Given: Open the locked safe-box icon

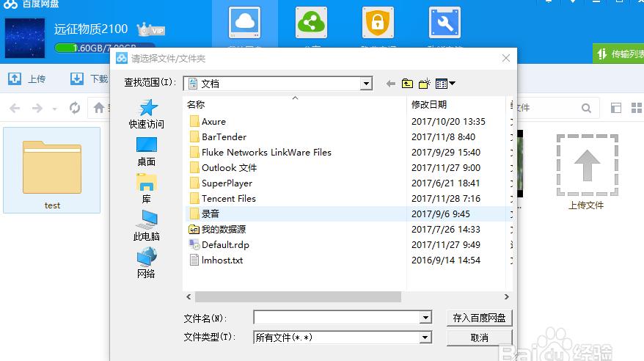Looking at the screenshot, I should click(378, 22).
